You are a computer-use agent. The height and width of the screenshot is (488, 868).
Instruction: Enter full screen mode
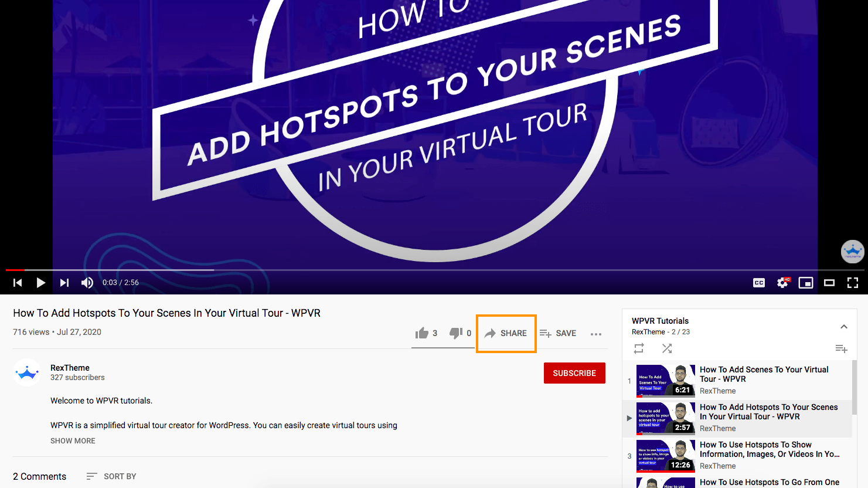coord(853,283)
